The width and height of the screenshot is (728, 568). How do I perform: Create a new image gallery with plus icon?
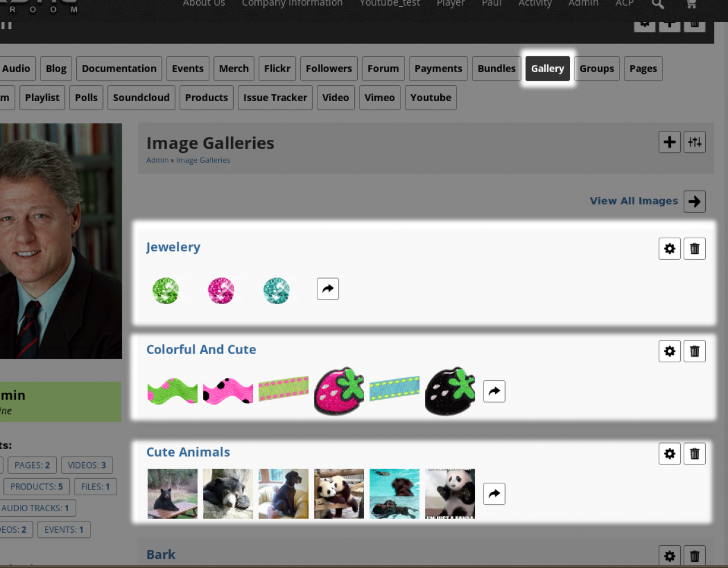point(670,142)
